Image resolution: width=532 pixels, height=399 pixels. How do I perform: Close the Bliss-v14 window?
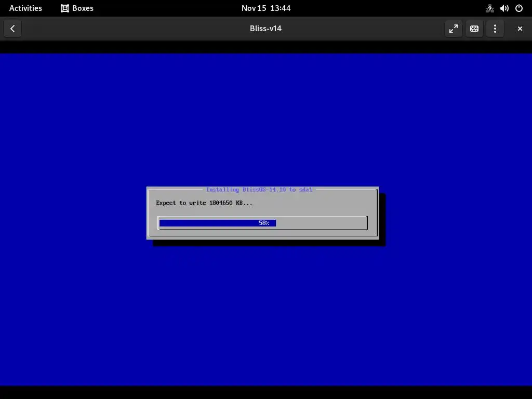[x=520, y=29]
